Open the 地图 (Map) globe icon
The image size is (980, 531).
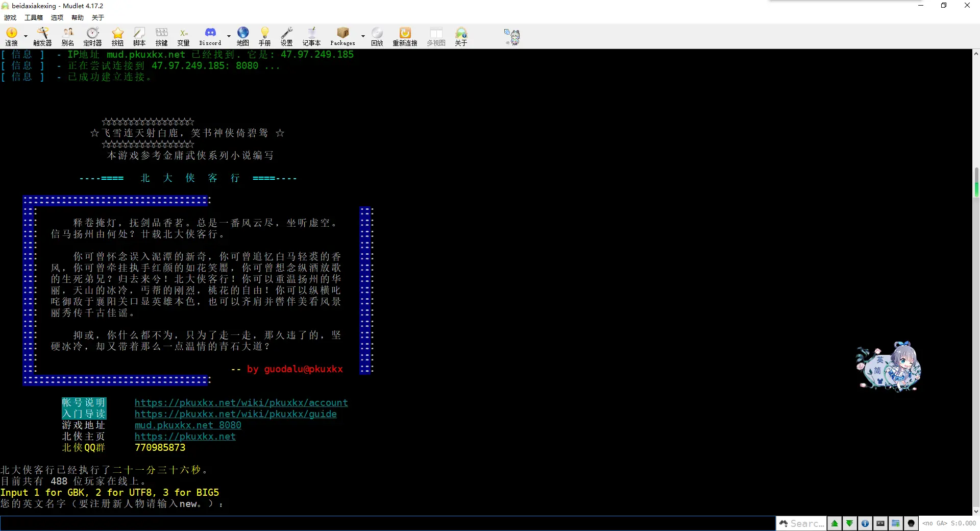click(x=243, y=37)
